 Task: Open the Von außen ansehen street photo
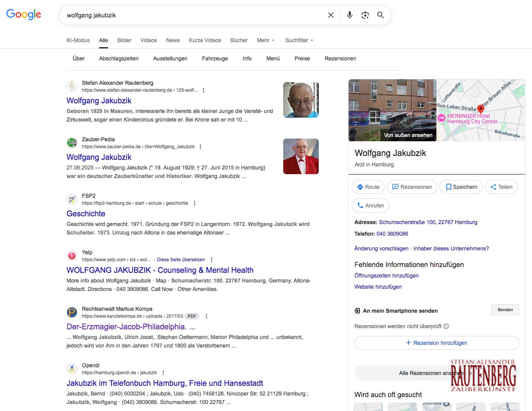392,110
